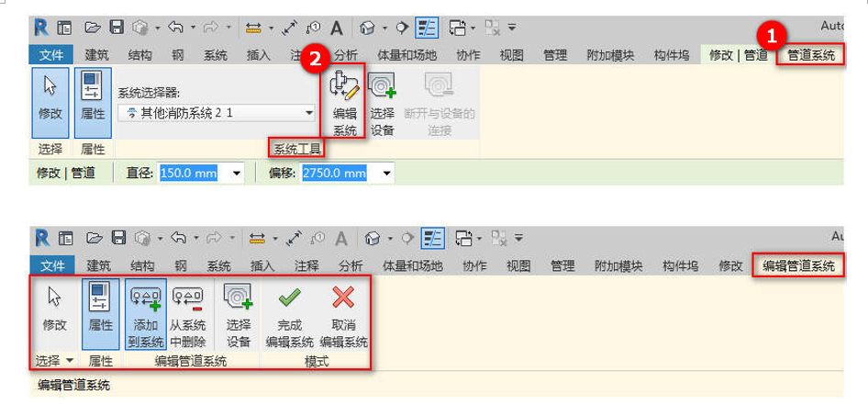Customize Quick Access Toolbar arrow in 管道系统 window
Image resolution: width=868 pixels, height=417 pixels.
pos(511,27)
